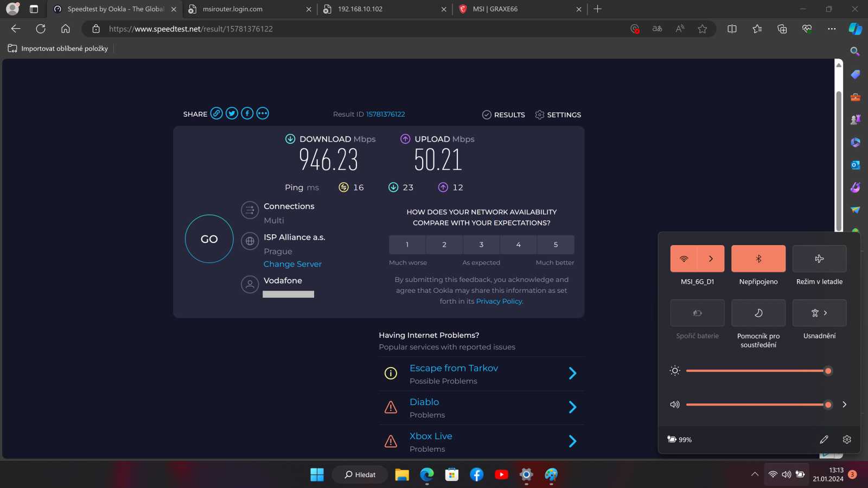The width and height of the screenshot is (868, 488).
Task: Switch to msirouter.login.com tab
Action: (249, 9)
